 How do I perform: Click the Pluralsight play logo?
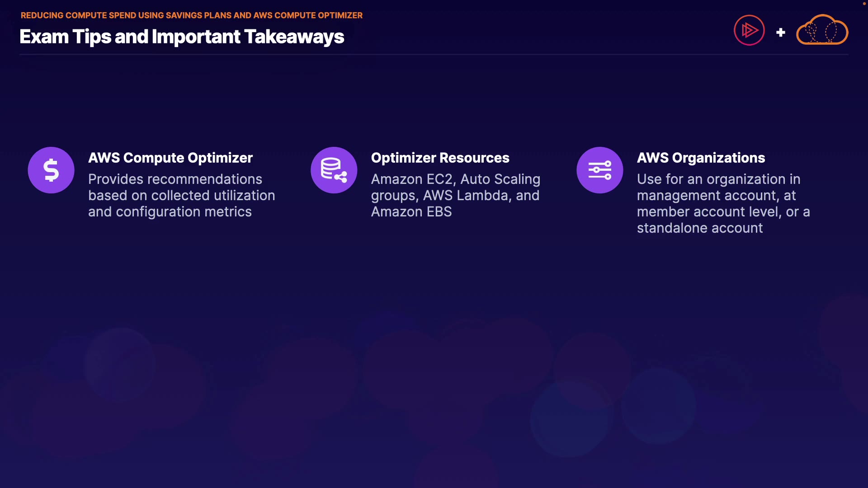click(749, 30)
